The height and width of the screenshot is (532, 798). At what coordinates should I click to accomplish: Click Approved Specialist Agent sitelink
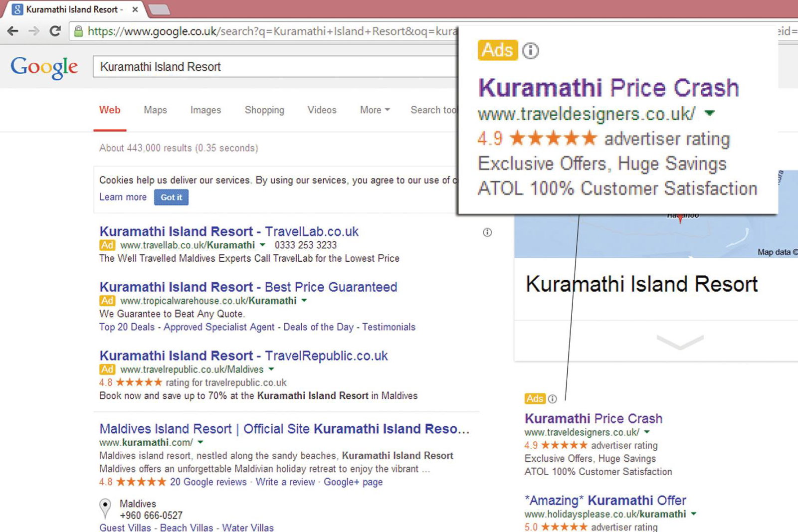pyautogui.click(x=219, y=327)
